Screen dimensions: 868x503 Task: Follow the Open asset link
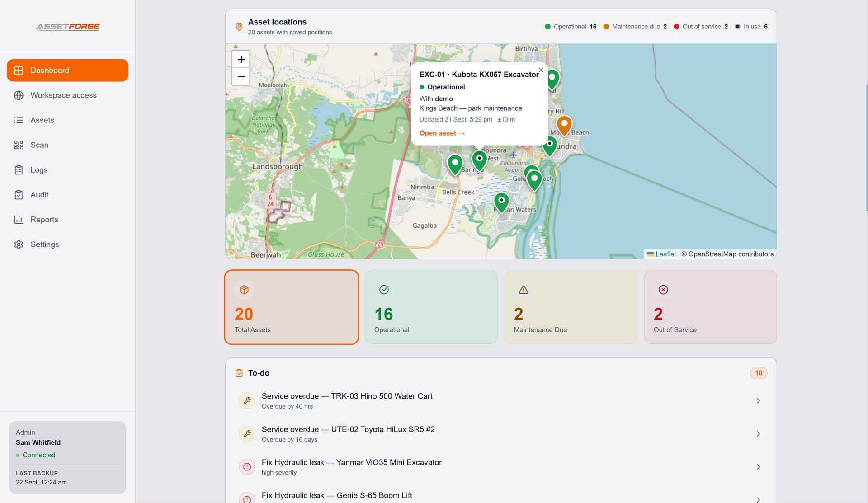point(442,133)
